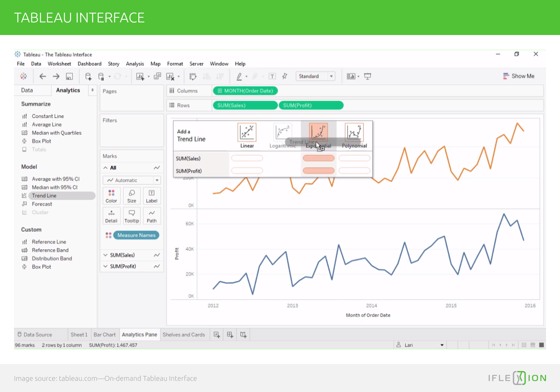Select Distribution Band under Custom
560x392 pixels.
(52, 259)
